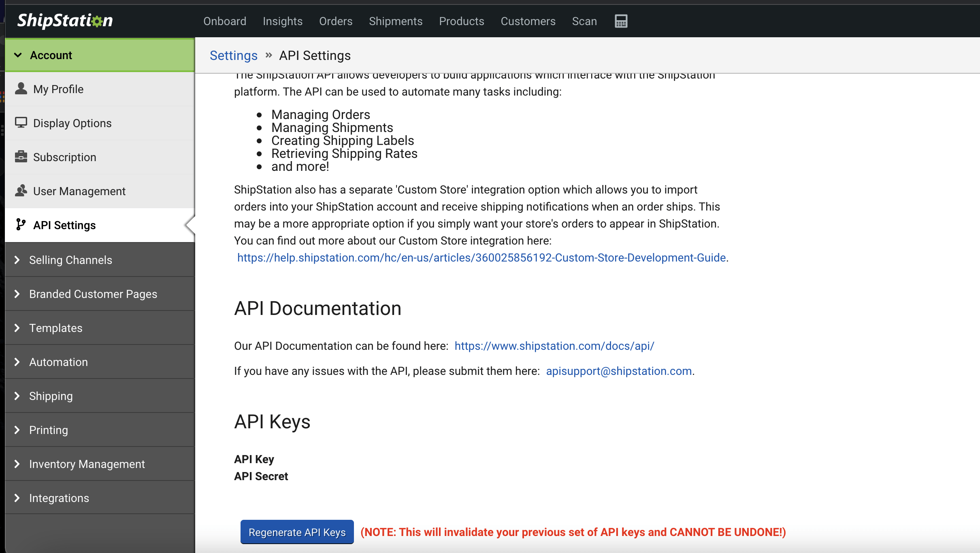
Task: Expand Branded Customer Pages section
Action: click(x=100, y=294)
